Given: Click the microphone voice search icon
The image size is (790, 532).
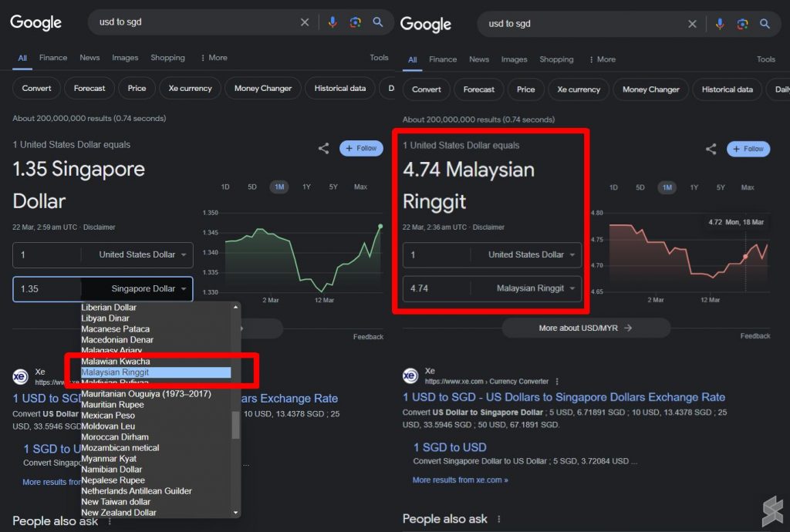Looking at the screenshot, I should coord(333,22).
